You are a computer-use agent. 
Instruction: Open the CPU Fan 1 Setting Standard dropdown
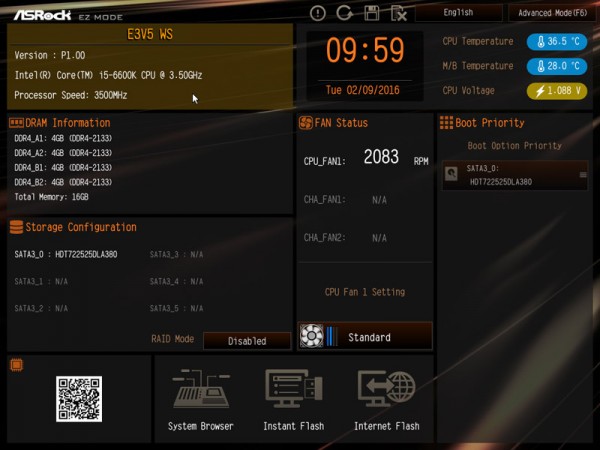[365, 336]
